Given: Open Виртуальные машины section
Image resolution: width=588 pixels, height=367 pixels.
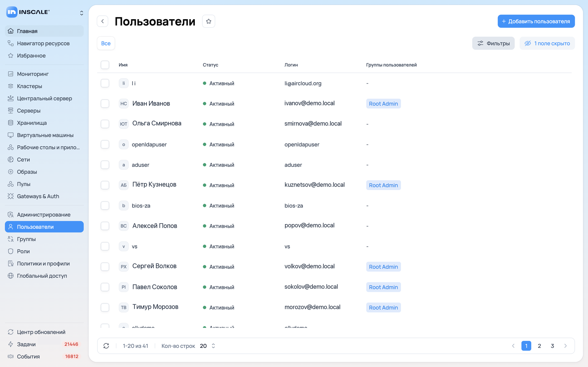Looking at the screenshot, I should [44, 135].
